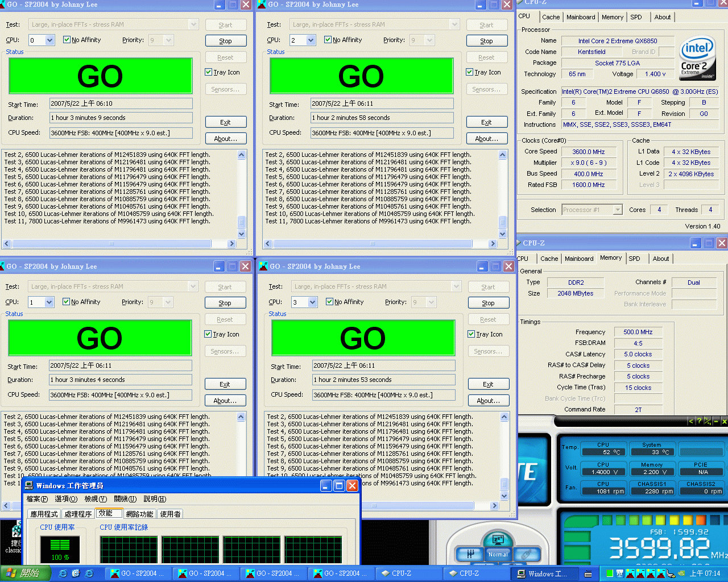Viewport: 728px width, 582px height.
Task: Open the Cache tab in lower CPU-Z window
Action: (x=549, y=259)
